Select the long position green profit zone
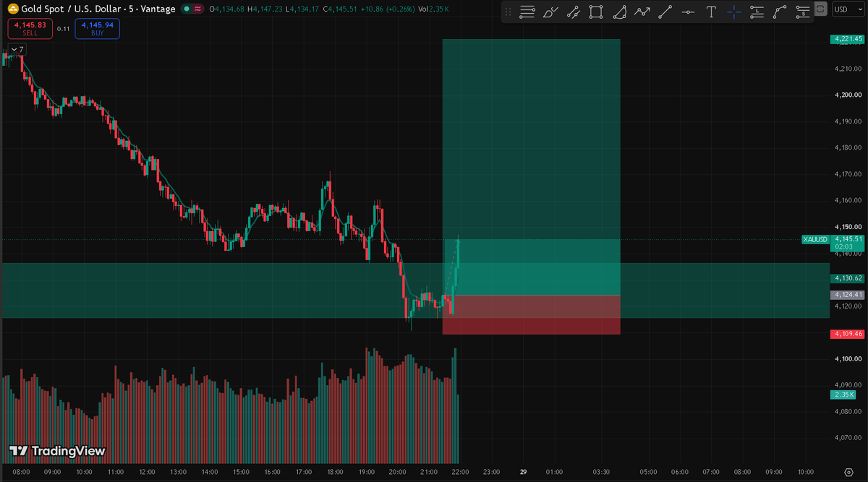This screenshot has height=482, width=868. pyautogui.click(x=532, y=167)
